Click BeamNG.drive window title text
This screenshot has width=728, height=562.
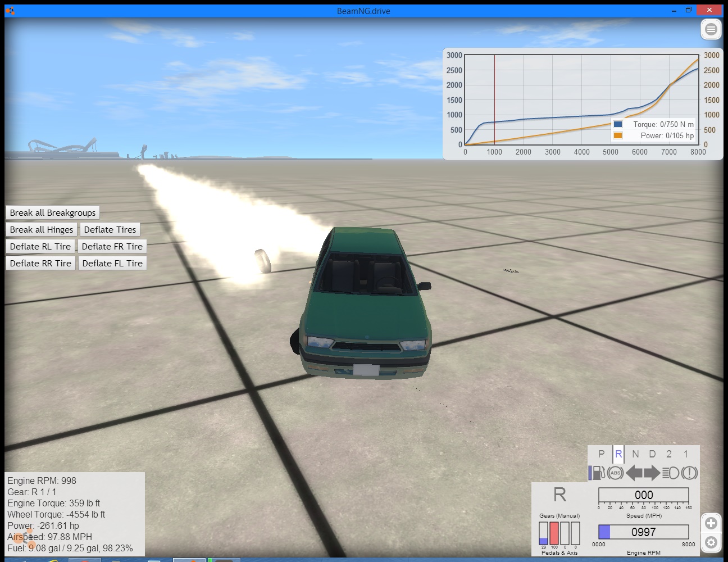point(363,11)
